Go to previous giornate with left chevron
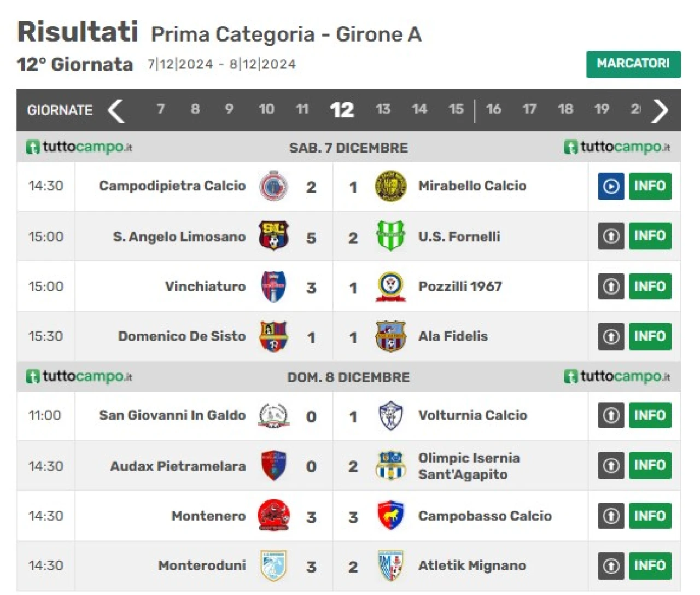The height and width of the screenshot is (595, 700). pos(116,110)
